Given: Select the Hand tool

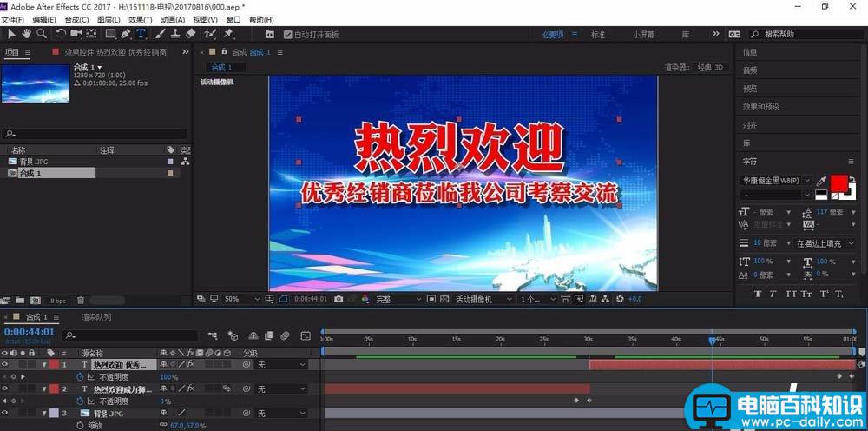Looking at the screenshot, I should pyautogui.click(x=26, y=34).
